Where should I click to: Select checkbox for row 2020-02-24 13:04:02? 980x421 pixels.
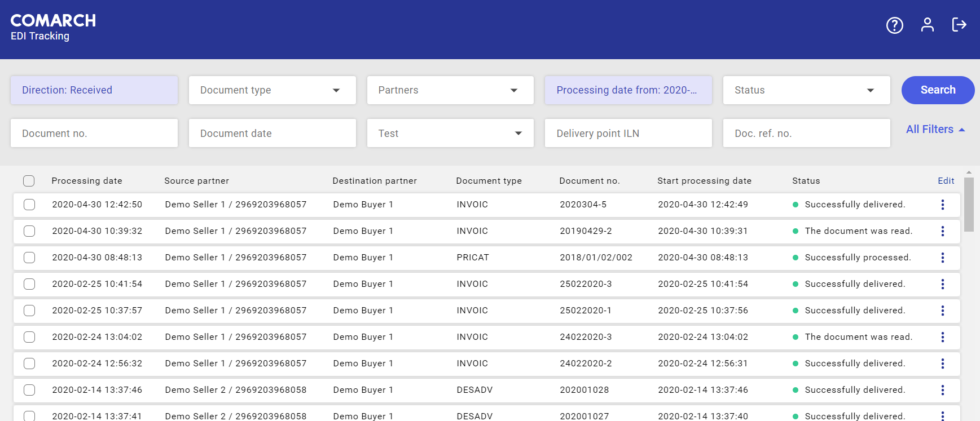coord(29,337)
